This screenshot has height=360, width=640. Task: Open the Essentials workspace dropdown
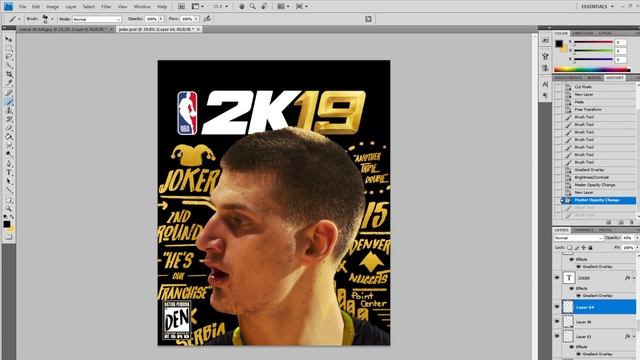coord(597,7)
